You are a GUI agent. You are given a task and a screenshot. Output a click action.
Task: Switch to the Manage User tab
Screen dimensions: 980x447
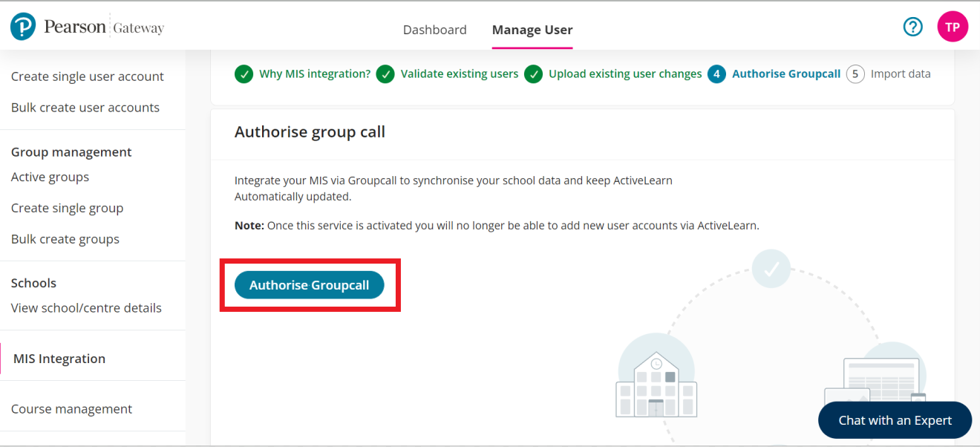(x=532, y=30)
